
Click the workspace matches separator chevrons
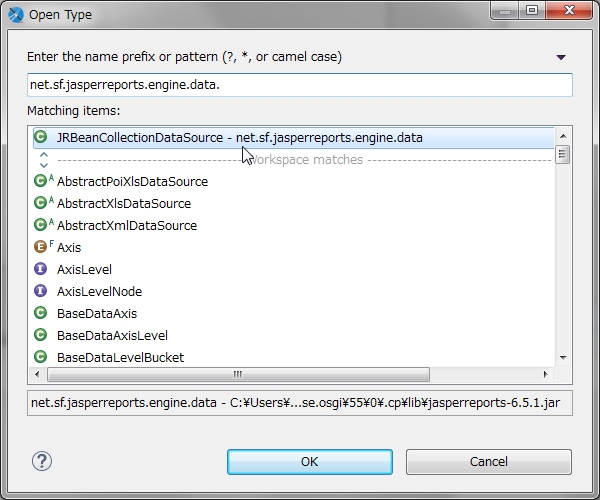[44, 160]
